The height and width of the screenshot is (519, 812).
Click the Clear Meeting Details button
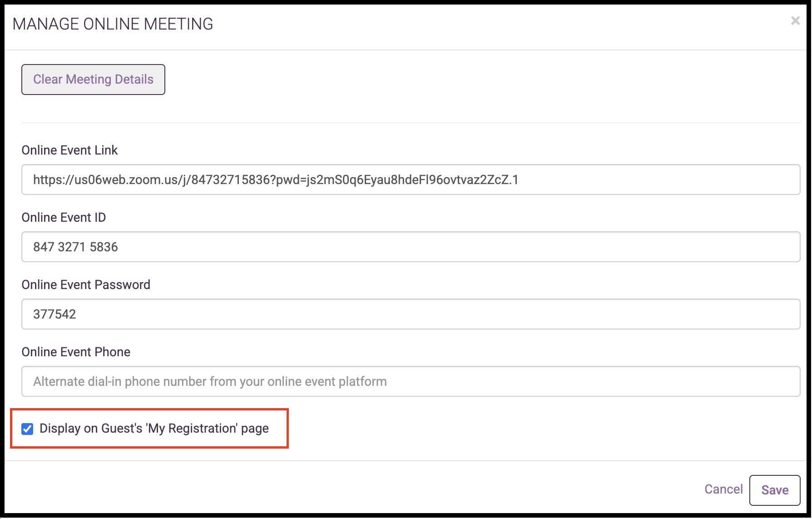click(93, 80)
